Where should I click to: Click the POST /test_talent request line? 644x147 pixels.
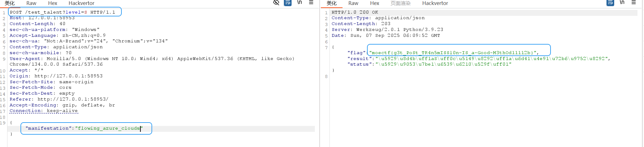click(62, 12)
